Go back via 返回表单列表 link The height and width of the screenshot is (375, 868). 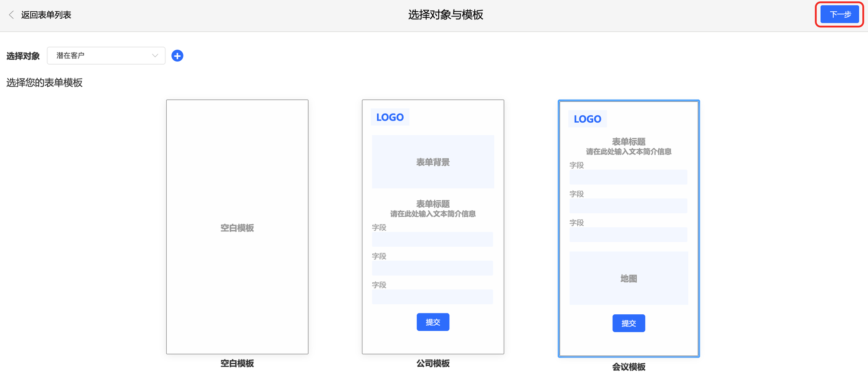(x=46, y=15)
